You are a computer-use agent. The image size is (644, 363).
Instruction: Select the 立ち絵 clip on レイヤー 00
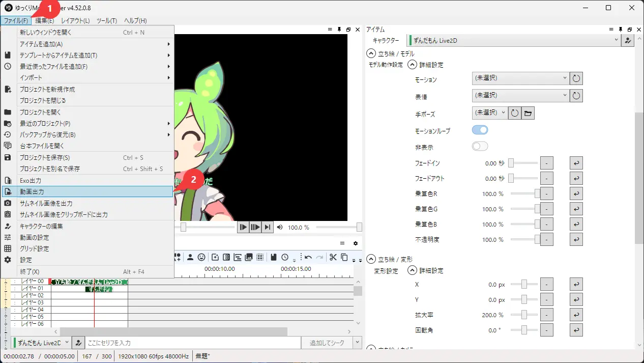point(90,282)
